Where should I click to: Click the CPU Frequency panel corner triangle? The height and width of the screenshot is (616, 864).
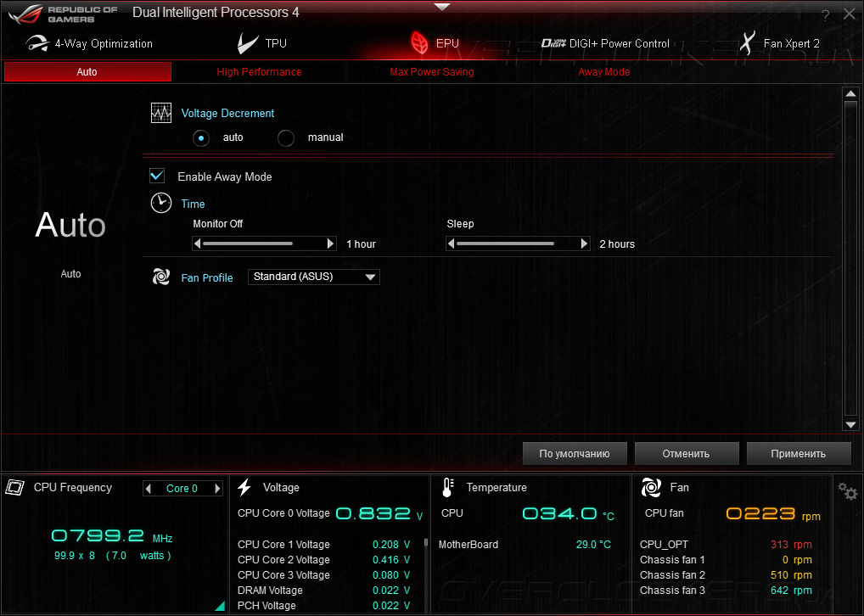coord(220,606)
